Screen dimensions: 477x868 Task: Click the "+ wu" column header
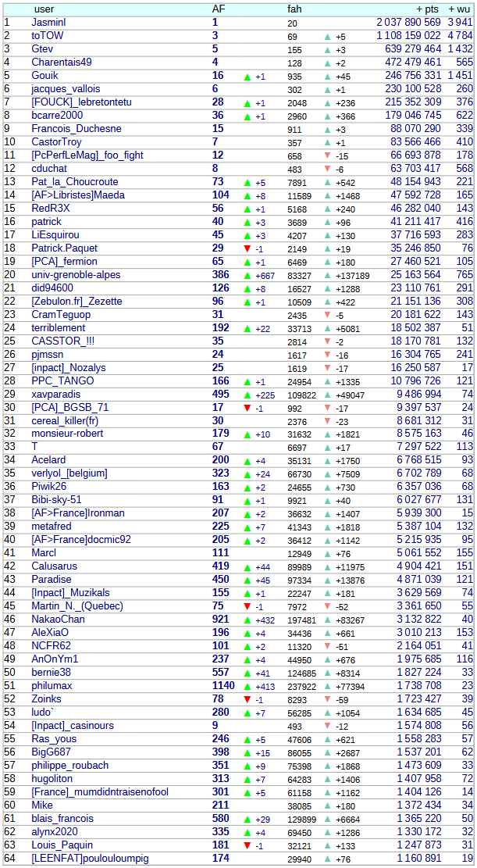[x=460, y=9]
